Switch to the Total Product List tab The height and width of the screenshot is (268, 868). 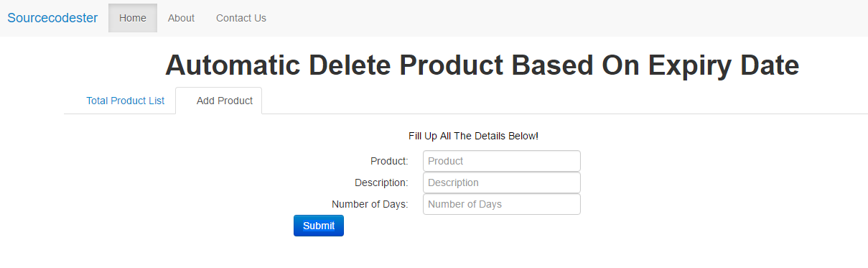click(126, 101)
